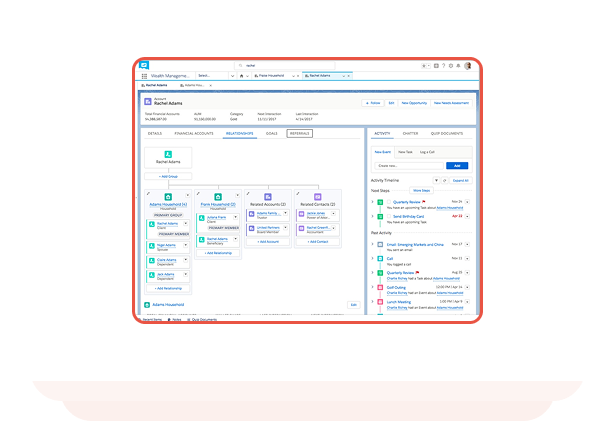615x421 pixels.
Task: Click the Adams Household green house icon
Action: pos(168,197)
